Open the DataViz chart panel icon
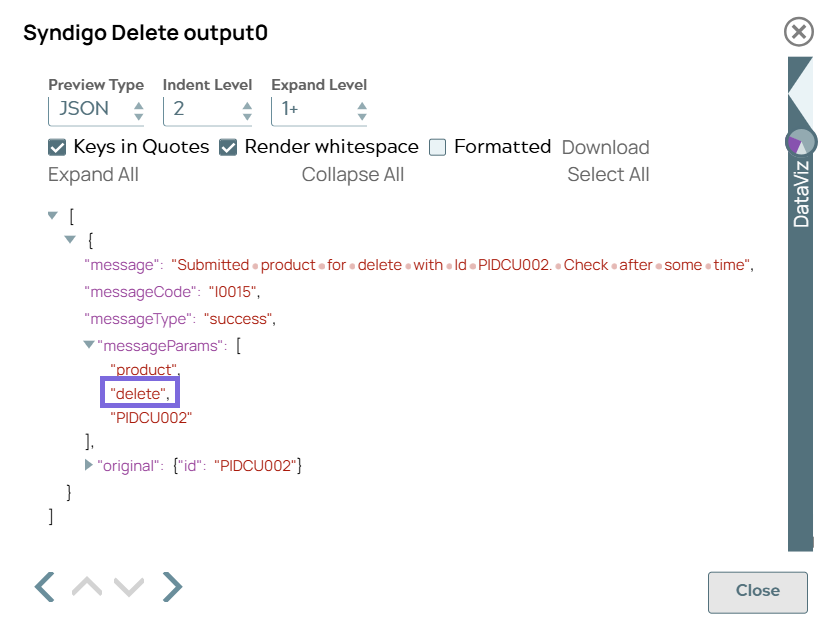834x634 pixels. pos(803,142)
